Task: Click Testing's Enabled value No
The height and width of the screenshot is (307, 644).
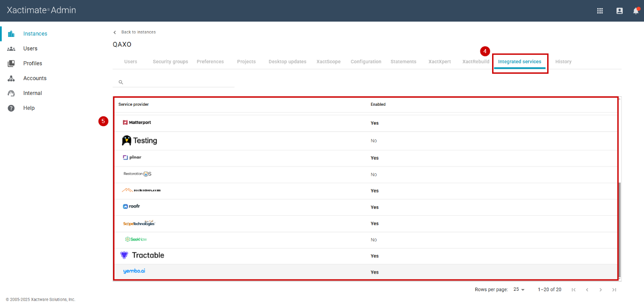Action: coord(374,141)
